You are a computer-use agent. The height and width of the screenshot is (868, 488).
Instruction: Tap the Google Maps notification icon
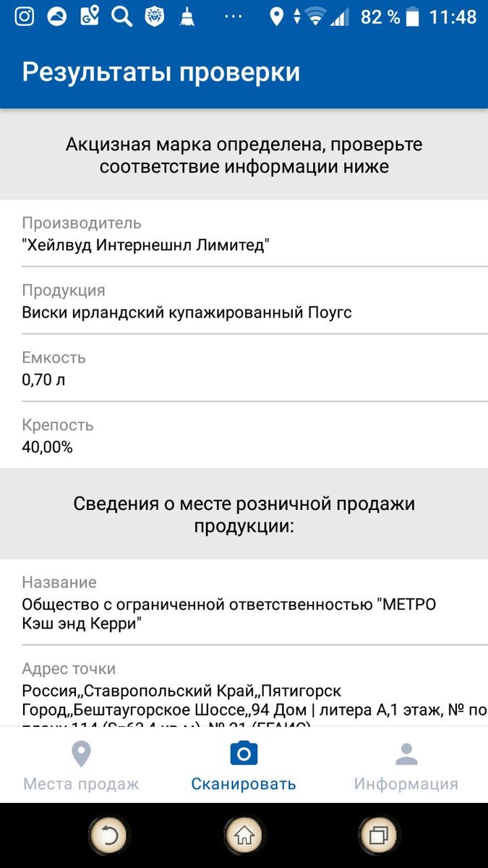[x=90, y=16]
